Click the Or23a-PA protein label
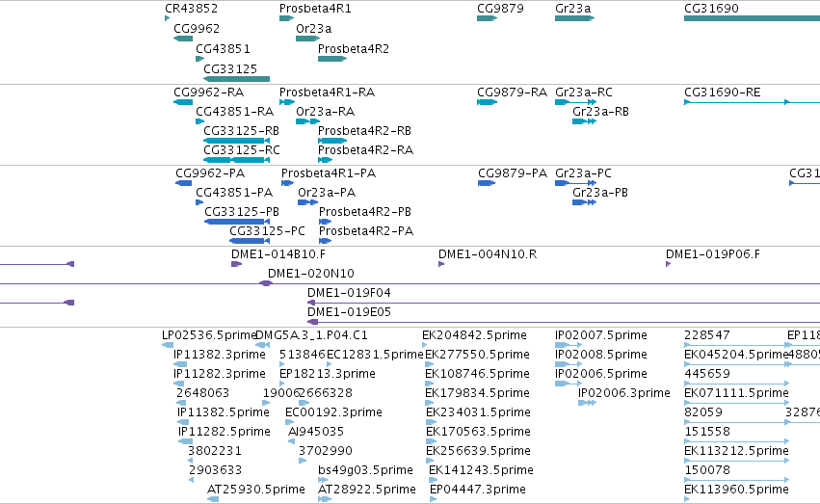820x504 pixels. [x=327, y=193]
